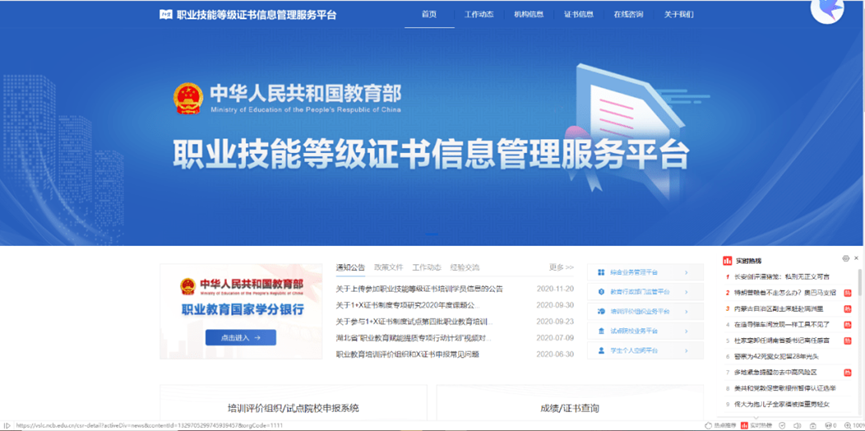Open notice 职业教育培训评价组织和X证书申报常见问题
This screenshot has height=431, width=865.
click(408, 354)
